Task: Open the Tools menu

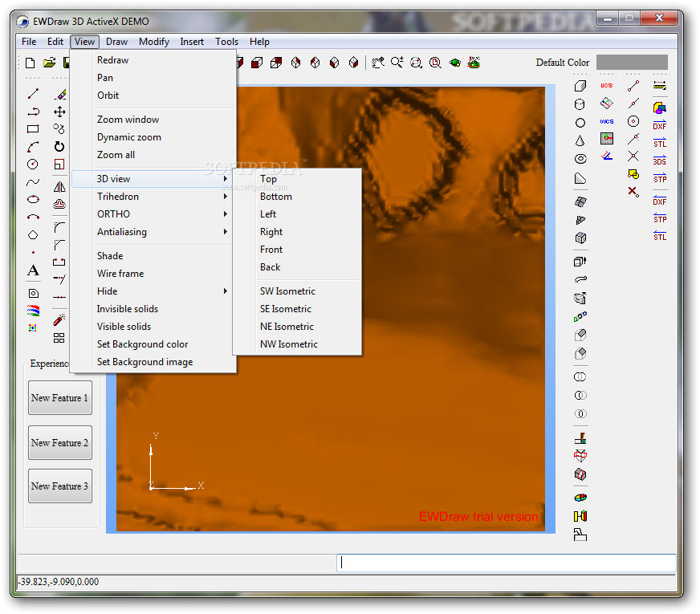Action: pos(227,42)
